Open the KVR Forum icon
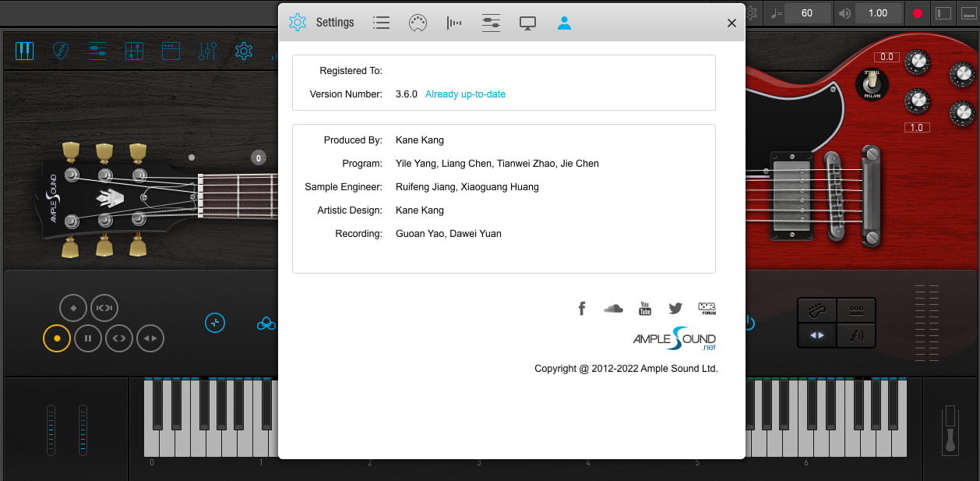This screenshot has width=980, height=481. (x=707, y=308)
